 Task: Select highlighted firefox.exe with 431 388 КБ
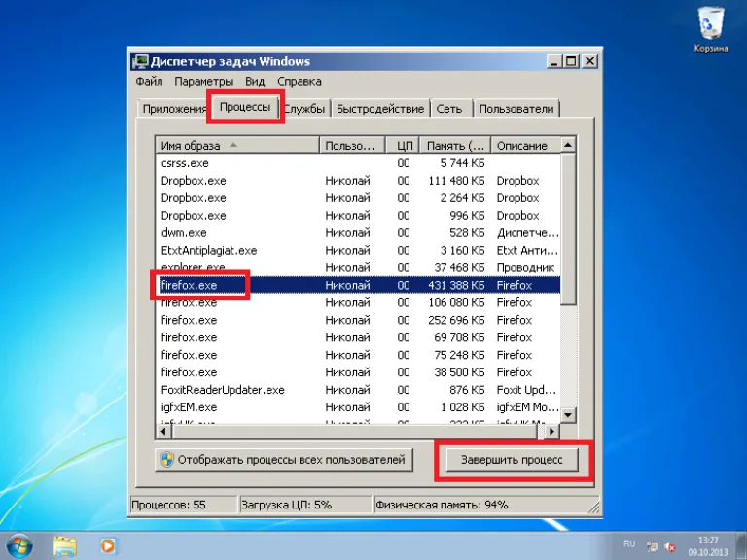pyautogui.click(x=358, y=285)
